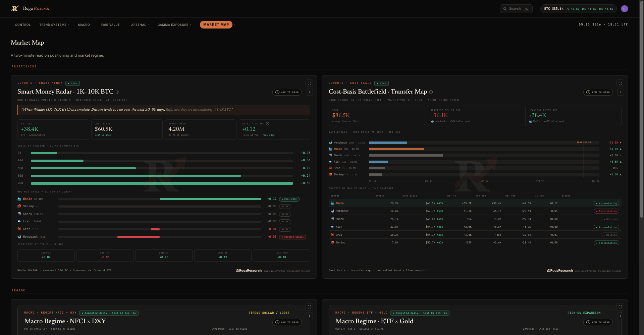The image size is (644, 335).
Task: Open the Trend Systems dropdown menu
Action: pos(54,25)
